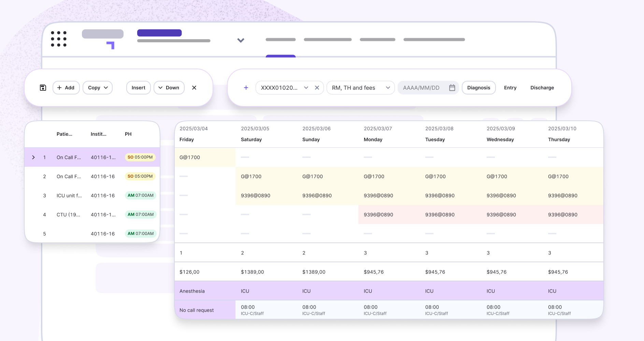Open the RM, TH and fees dropdown
Screen dimensions: 644x341
click(x=360, y=88)
